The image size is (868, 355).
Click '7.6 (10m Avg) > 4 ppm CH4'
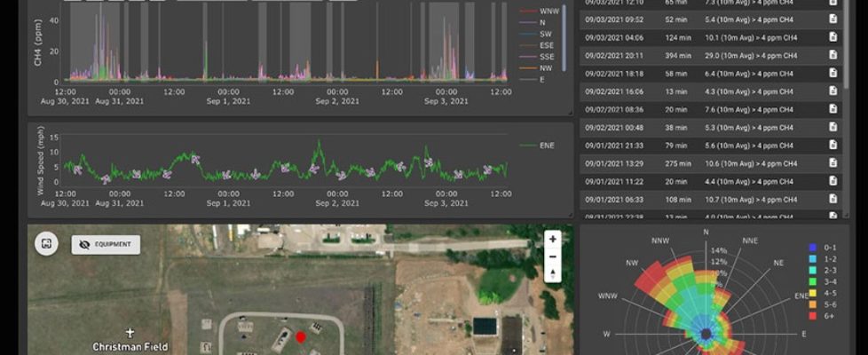pos(749,110)
